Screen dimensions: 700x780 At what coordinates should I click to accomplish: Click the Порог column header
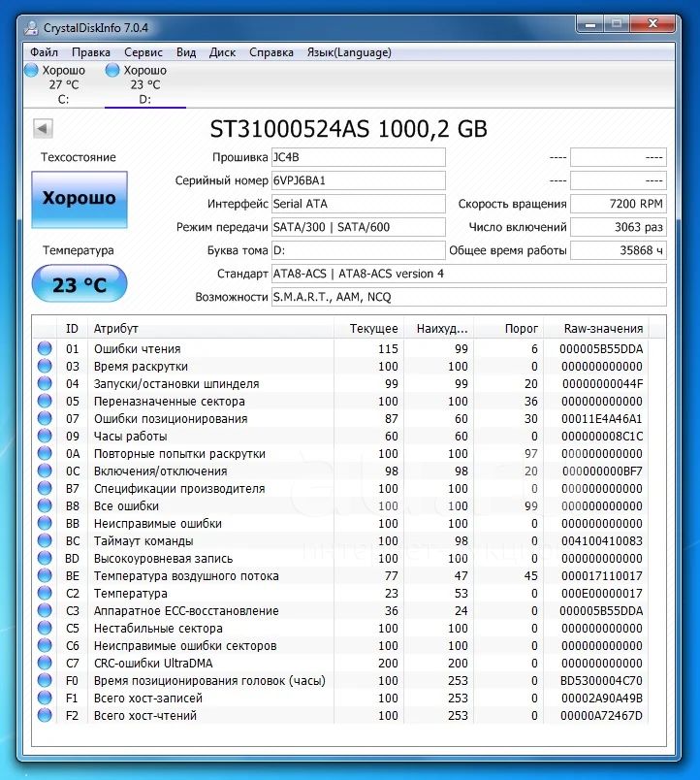tap(509, 328)
